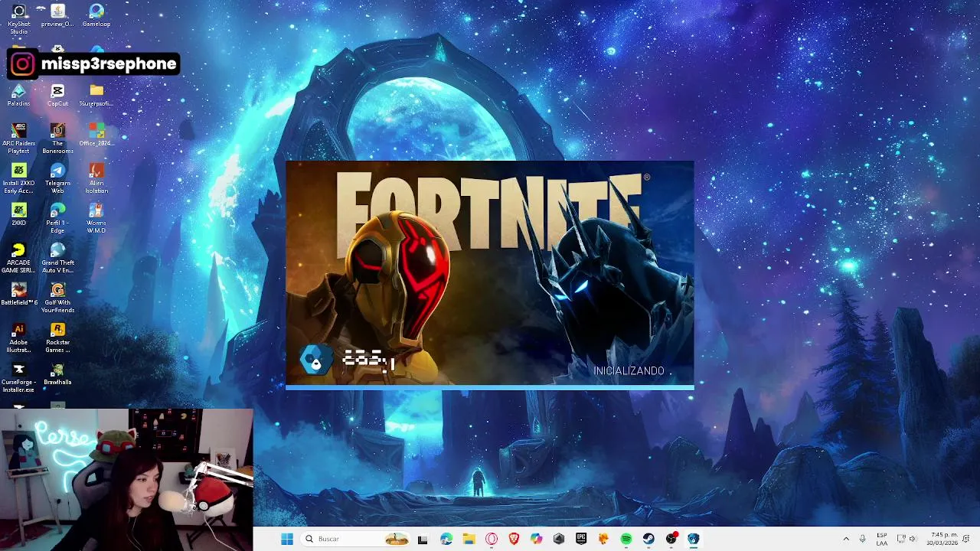Open the Paladins game shortcut
980x551 pixels.
click(18, 96)
